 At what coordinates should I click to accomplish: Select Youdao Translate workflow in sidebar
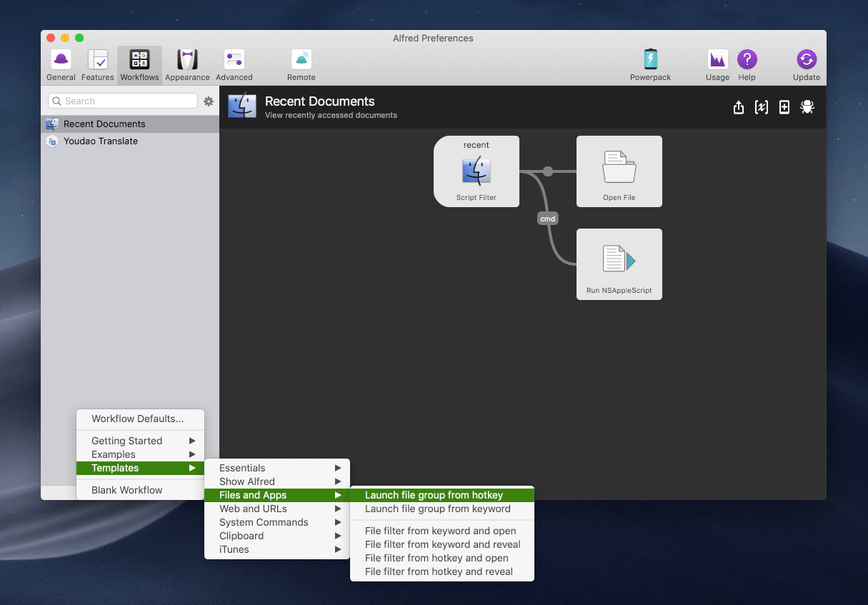pos(130,141)
